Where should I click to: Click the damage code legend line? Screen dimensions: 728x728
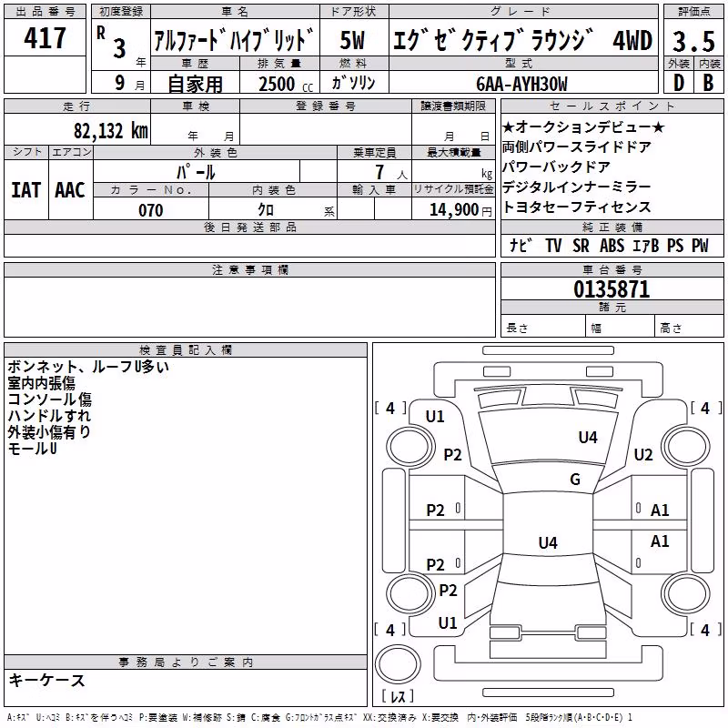pyautogui.click(x=319, y=718)
